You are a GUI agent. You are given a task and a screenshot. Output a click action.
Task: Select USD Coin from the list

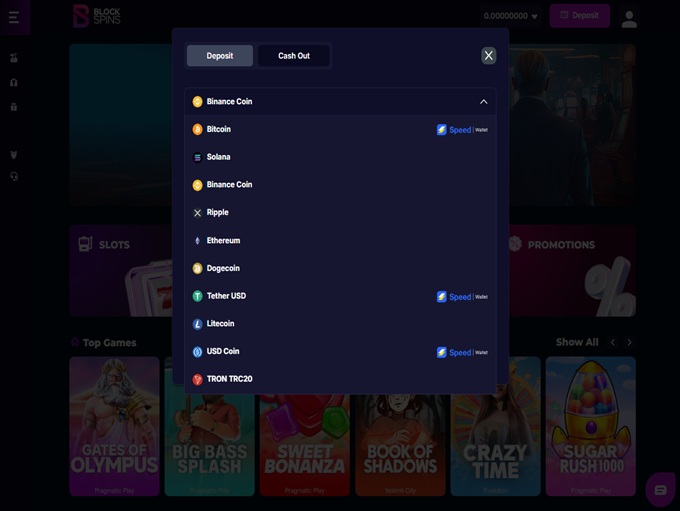[223, 352]
